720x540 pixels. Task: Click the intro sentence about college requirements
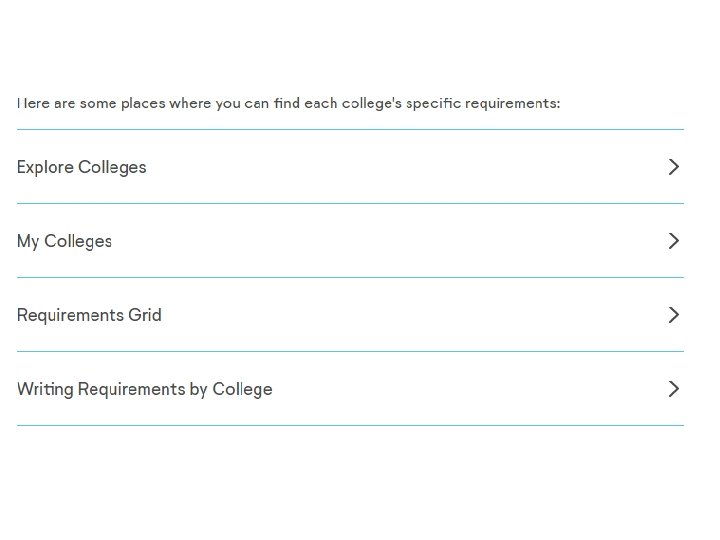(x=288, y=103)
